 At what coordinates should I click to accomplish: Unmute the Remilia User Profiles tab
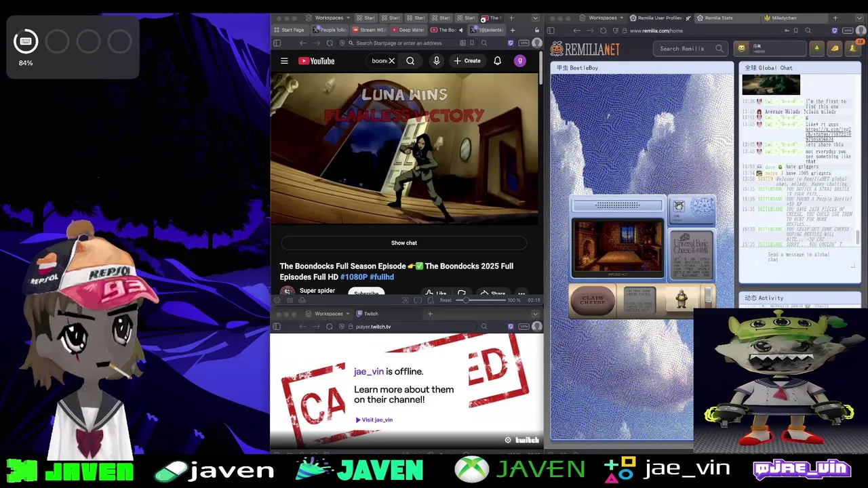pyautogui.click(x=688, y=18)
